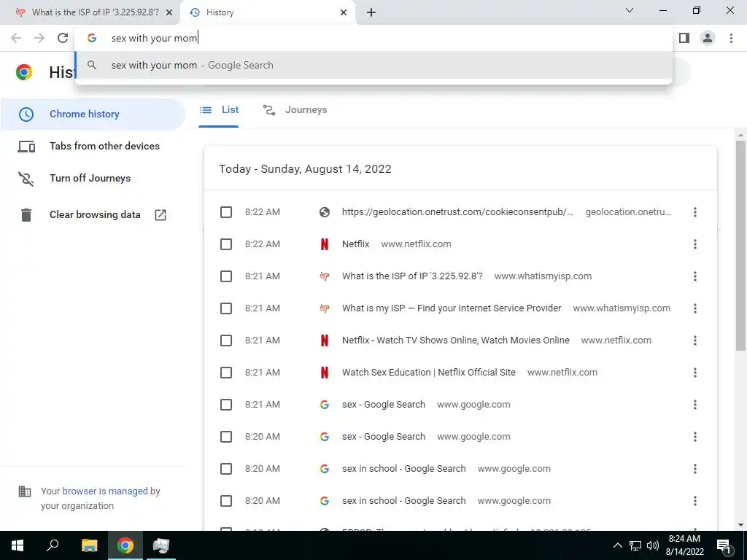Click the external link icon by Clear browsing data
Screen dimensions: 747x560
click(x=160, y=215)
